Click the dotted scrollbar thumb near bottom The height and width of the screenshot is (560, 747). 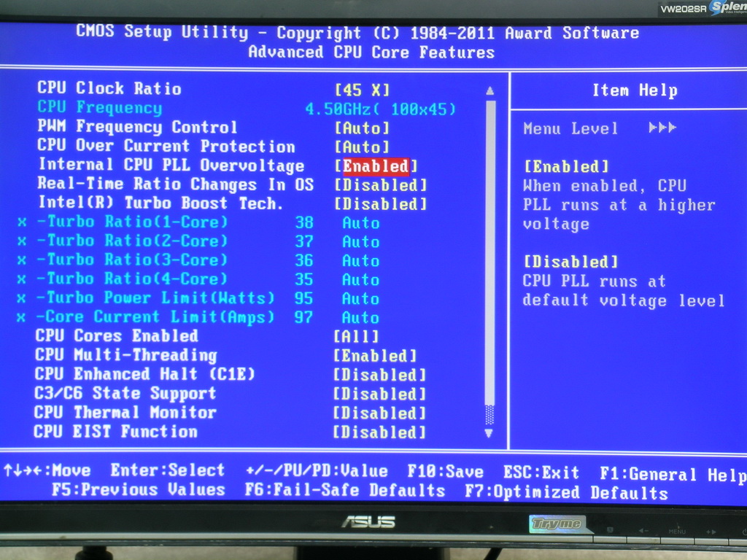[489, 415]
